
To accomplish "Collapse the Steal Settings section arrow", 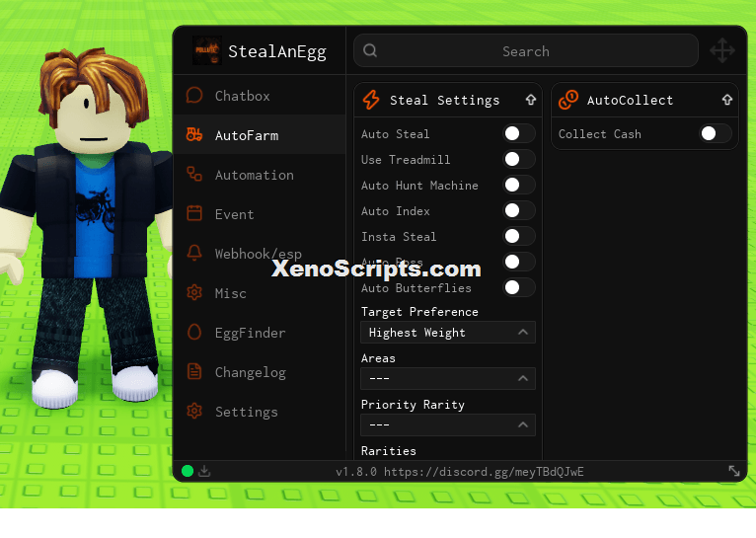I will (x=531, y=100).
